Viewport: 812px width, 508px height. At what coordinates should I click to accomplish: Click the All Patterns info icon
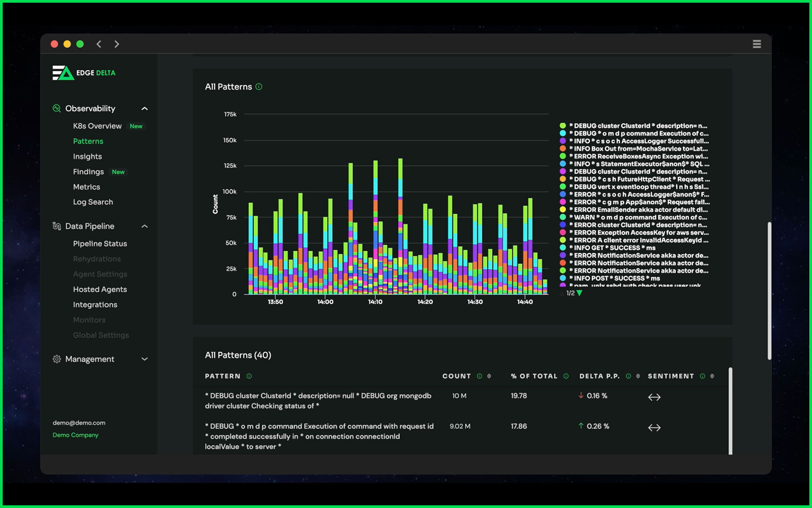pos(260,87)
